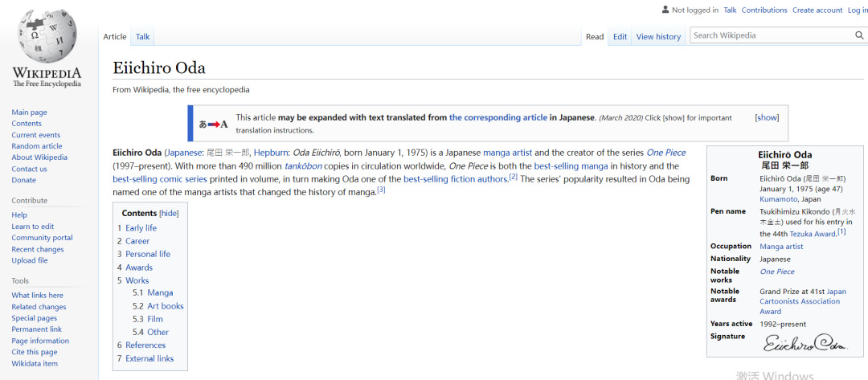Open the Tezuka Award link

(x=812, y=234)
